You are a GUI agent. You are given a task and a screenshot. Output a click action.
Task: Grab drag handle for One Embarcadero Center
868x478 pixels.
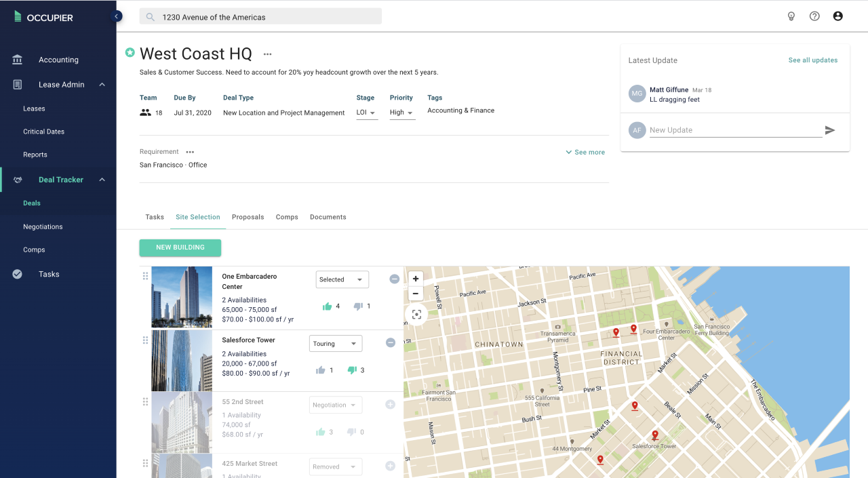click(x=145, y=276)
